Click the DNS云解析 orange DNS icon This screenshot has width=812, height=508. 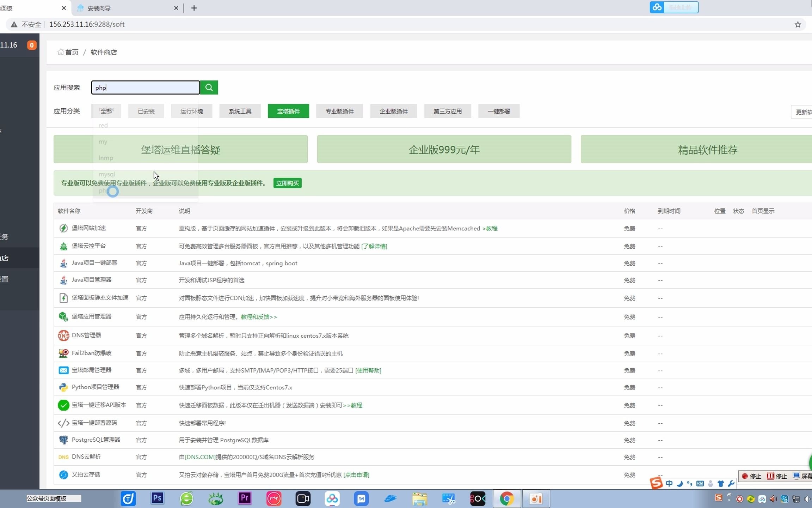[x=63, y=457]
